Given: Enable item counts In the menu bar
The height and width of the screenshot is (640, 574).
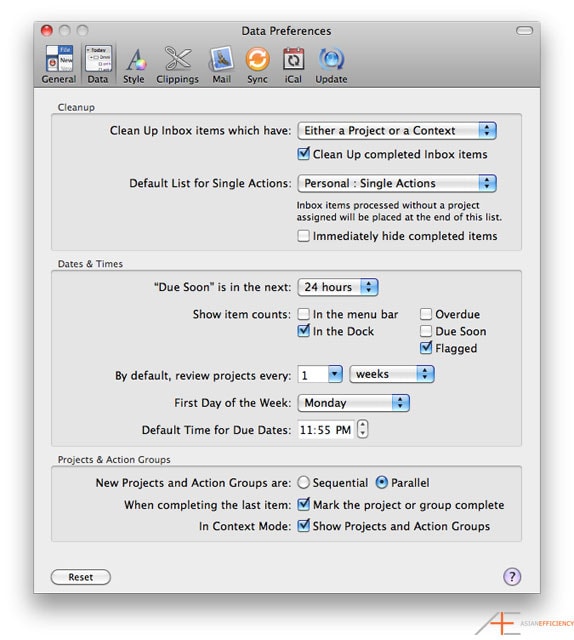Looking at the screenshot, I should click(x=303, y=314).
